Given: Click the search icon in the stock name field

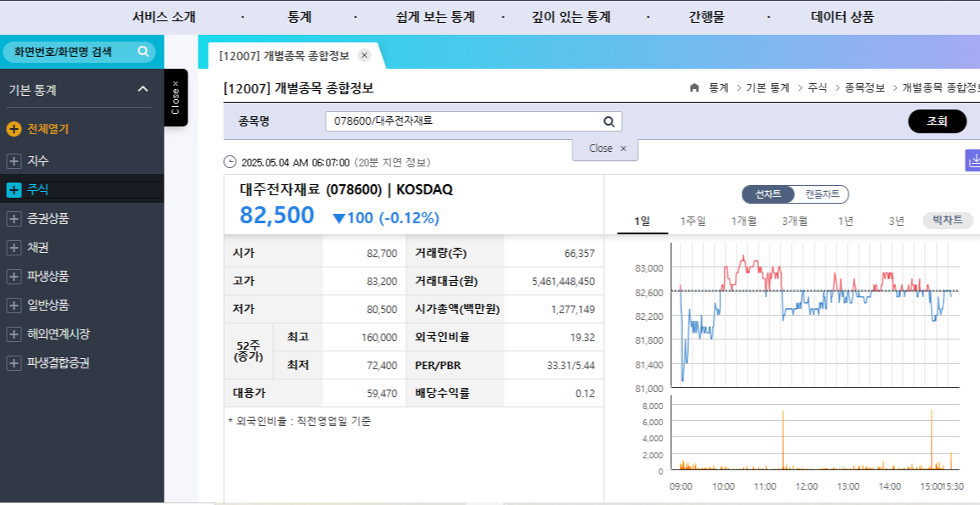Looking at the screenshot, I should [608, 121].
